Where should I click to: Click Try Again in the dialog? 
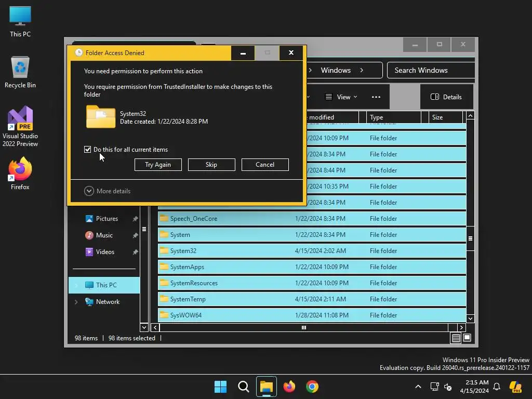click(158, 165)
